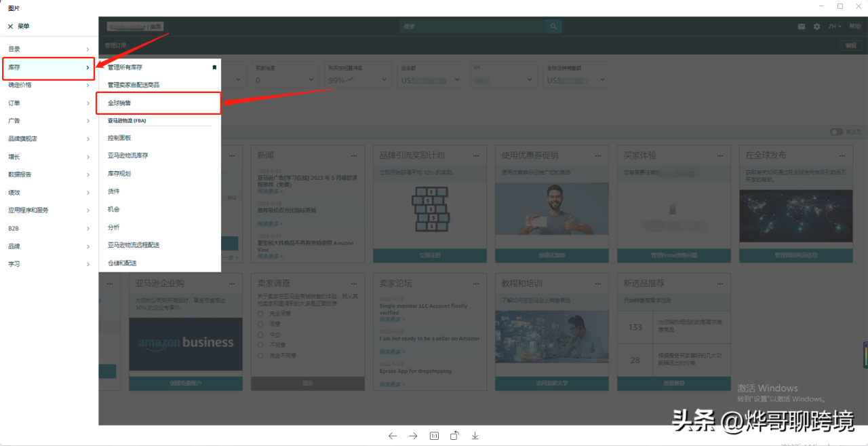This screenshot has height=446, width=868.
Task: Click the 立即注册 button
Action: pos(429,256)
